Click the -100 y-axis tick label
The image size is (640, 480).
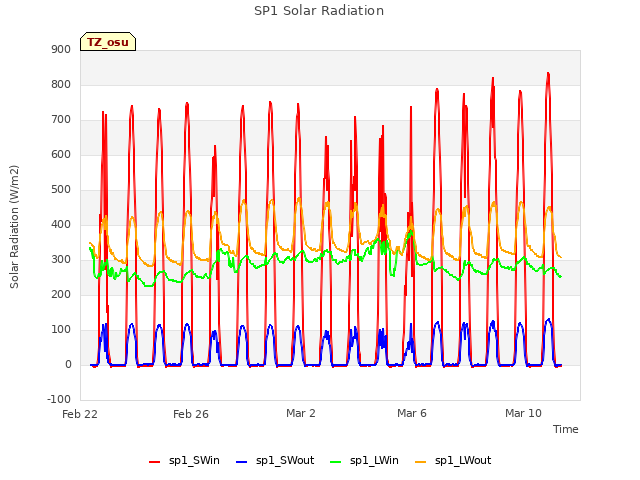tap(59, 399)
